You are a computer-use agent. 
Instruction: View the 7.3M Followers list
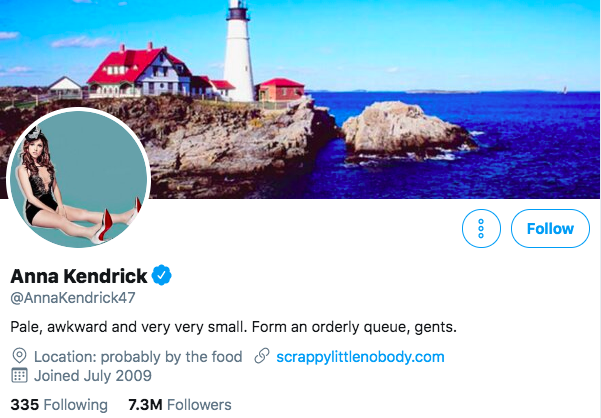pyautogui.click(x=179, y=405)
